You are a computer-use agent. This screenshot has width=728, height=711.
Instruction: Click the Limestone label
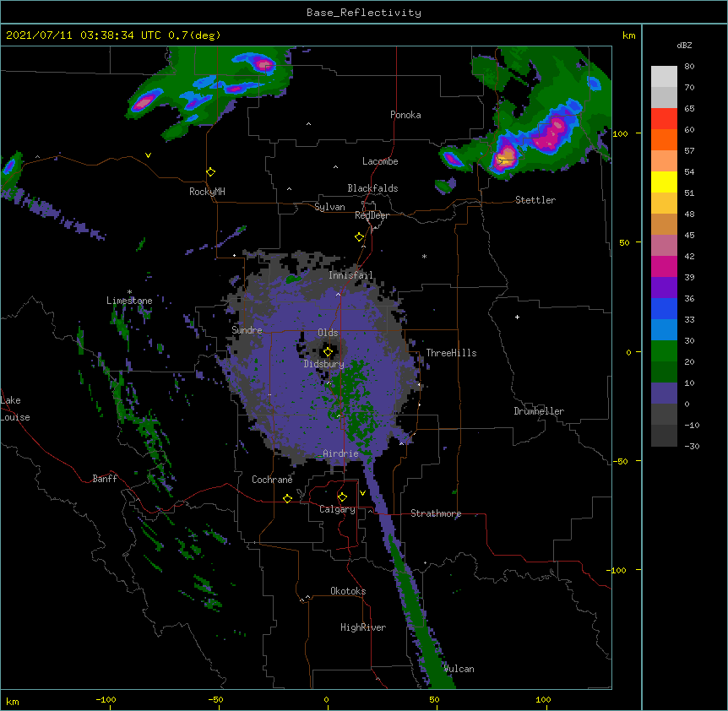point(129,301)
